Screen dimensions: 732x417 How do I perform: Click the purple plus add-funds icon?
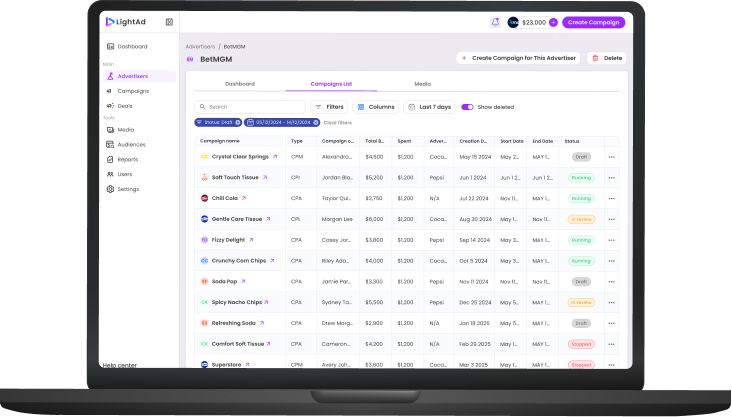point(553,22)
